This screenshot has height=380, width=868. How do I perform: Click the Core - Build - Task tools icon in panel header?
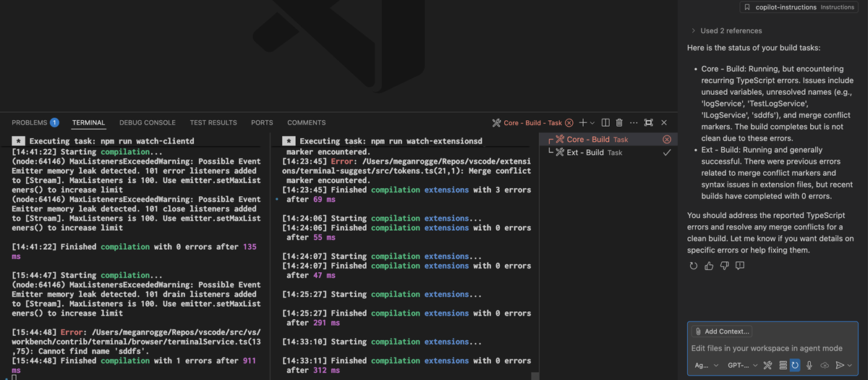coord(497,122)
